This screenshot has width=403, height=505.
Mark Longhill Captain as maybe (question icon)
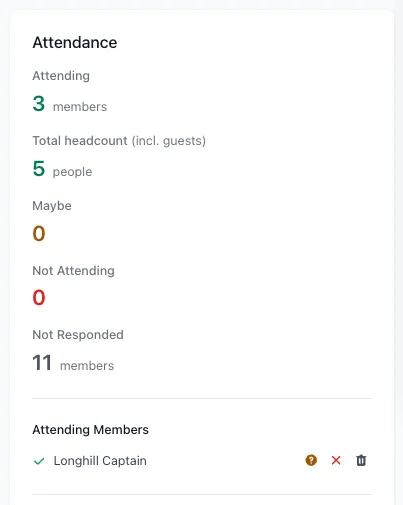click(311, 460)
